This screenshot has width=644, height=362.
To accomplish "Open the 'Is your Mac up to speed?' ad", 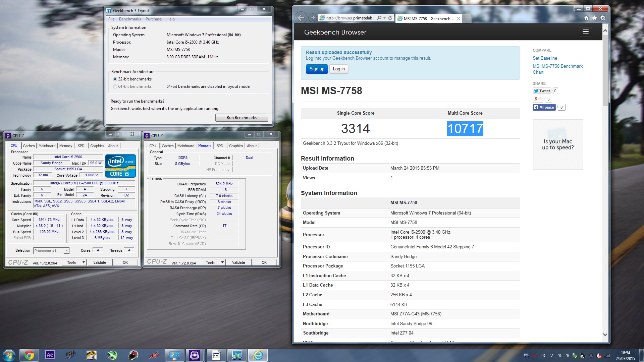I will click(x=558, y=144).
